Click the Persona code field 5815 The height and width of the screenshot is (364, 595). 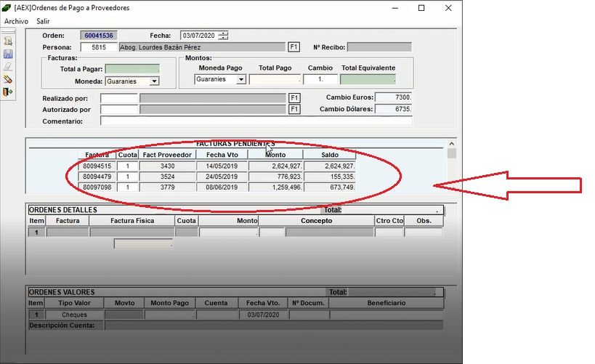tap(94, 47)
